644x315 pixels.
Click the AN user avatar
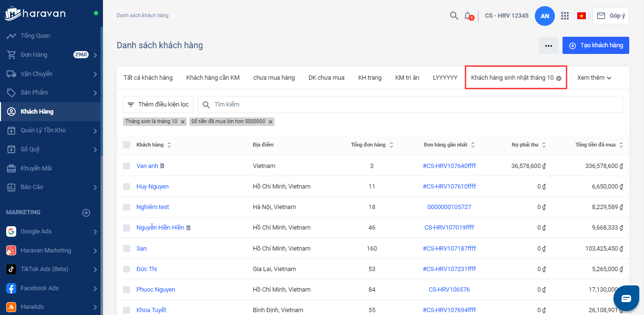click(x=545, y=16)
